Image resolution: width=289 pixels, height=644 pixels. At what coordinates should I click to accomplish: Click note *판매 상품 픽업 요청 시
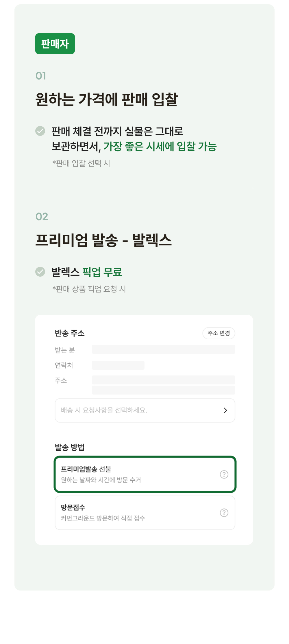point(89,289)
